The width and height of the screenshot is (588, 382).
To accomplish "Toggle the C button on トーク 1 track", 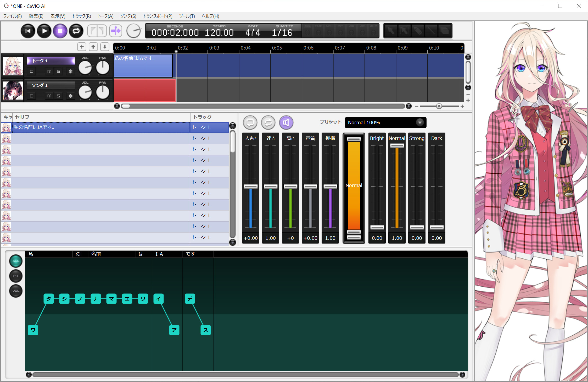I will point(31,71).
